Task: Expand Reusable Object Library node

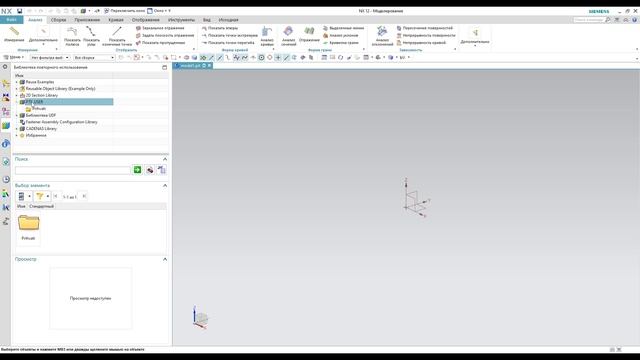Action: (17, 89)
